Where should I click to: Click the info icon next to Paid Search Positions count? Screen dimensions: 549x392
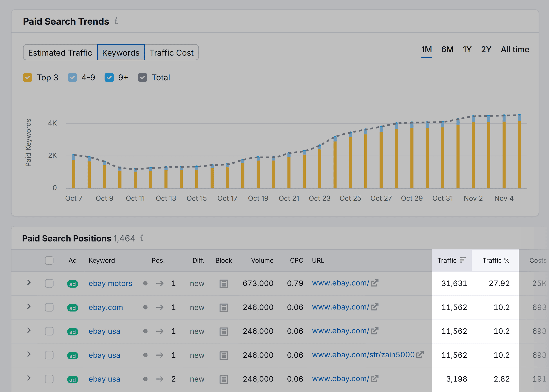142,238
